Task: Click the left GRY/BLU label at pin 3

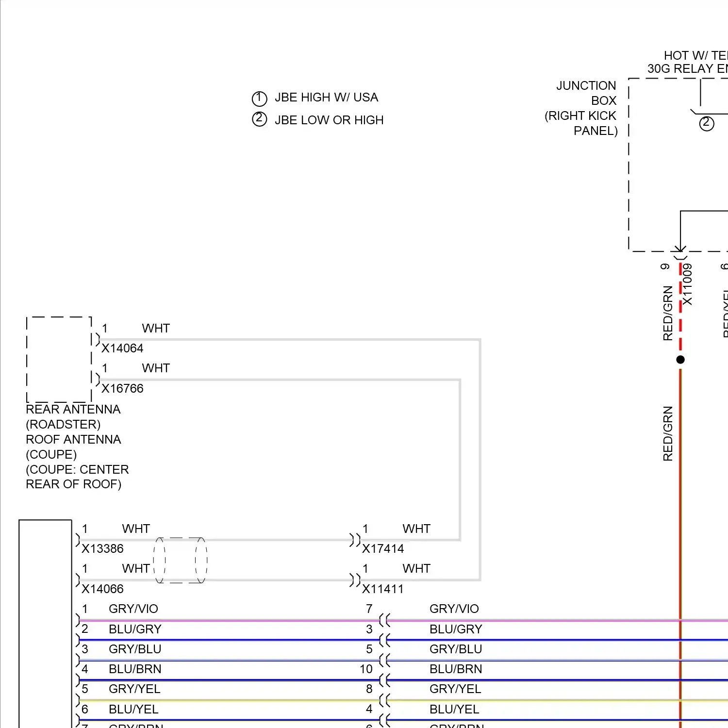Action: pyautogui.click(x=135, y=649)
